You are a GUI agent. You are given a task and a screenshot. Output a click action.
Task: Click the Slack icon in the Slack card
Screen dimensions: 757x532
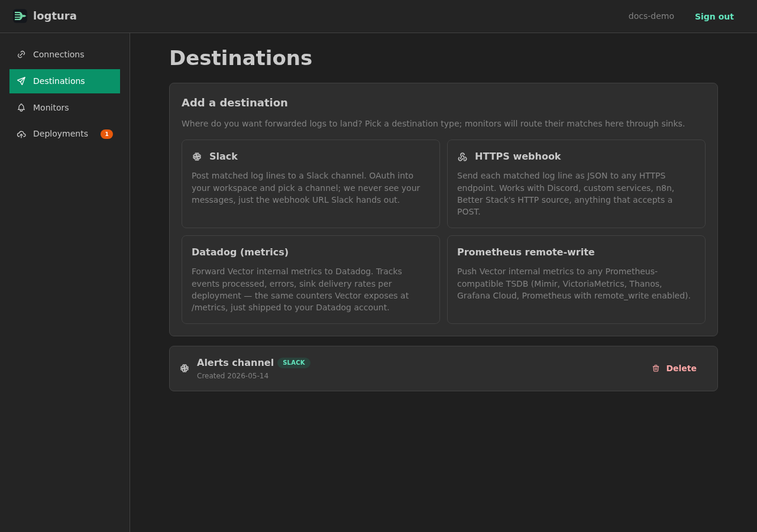click(197, 157)
